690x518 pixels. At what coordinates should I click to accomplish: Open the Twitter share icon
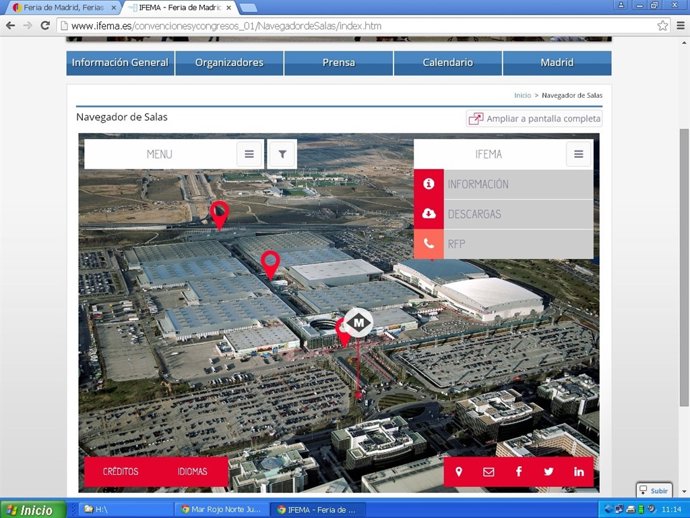(549, 471)
